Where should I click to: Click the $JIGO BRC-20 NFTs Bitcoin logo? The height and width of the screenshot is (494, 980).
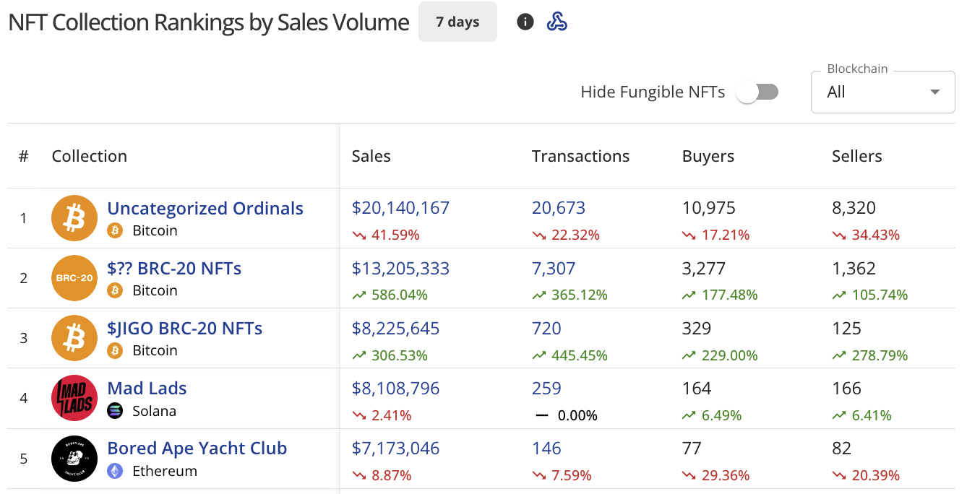74,338
